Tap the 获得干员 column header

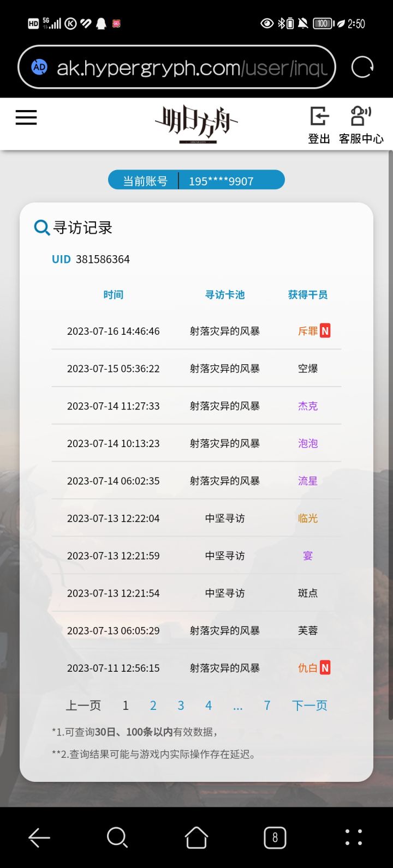coord(308,295)
